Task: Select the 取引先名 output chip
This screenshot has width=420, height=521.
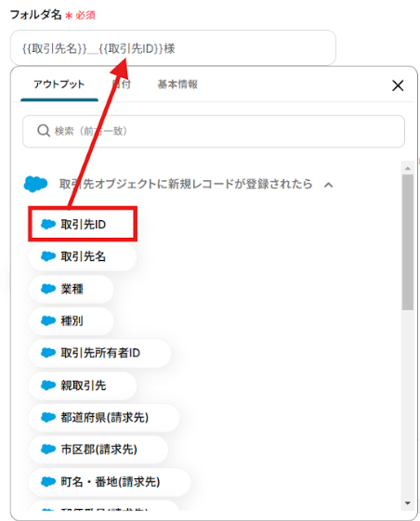Action: tap(83, 256)
